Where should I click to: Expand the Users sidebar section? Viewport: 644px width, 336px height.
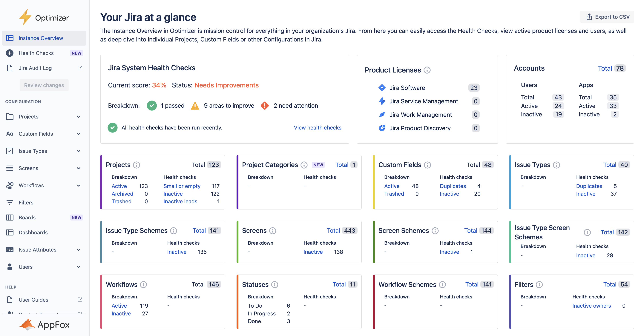click(78, 267)
